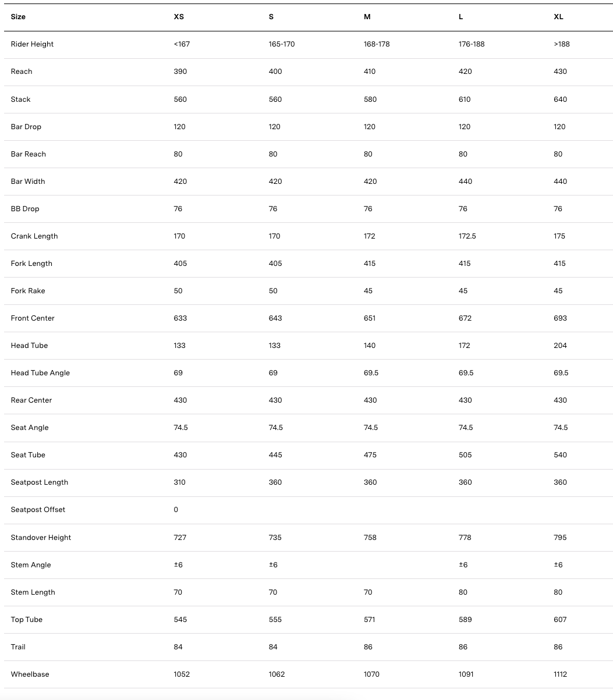
Task: Click the Wheelbase row label
Action: pyautogui.click(x=30, y=674)
